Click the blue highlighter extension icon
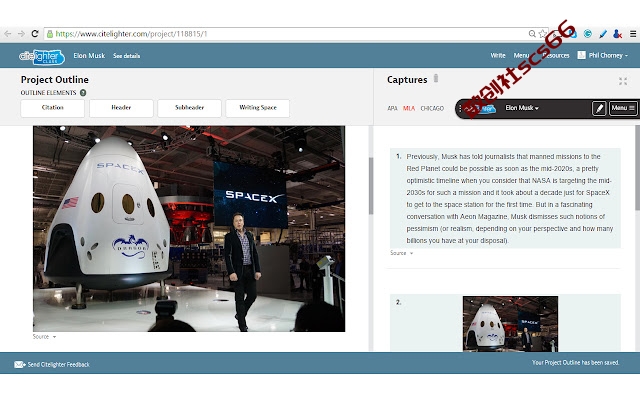This screenshot has width=640, height=400. [603, 34]
